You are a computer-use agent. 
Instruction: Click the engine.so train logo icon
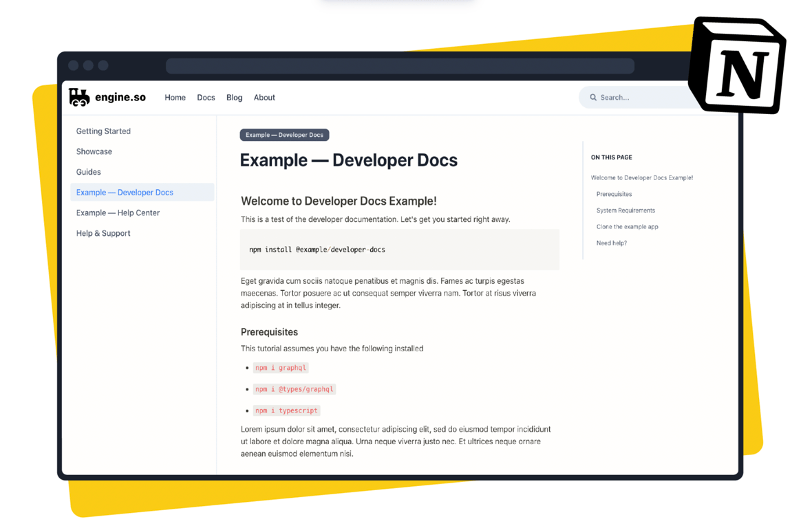(x=79, y=98)
